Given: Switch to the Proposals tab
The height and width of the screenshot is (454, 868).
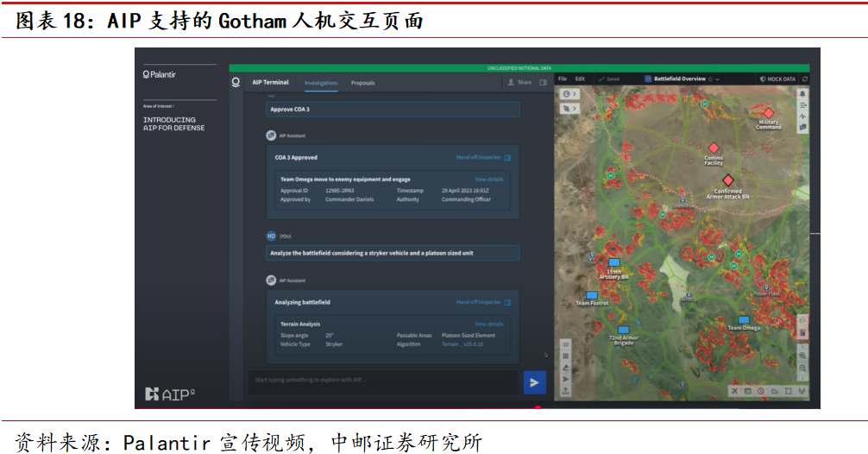Looking at the screenshot, I should pyautogui.click(x=362, y=83).
